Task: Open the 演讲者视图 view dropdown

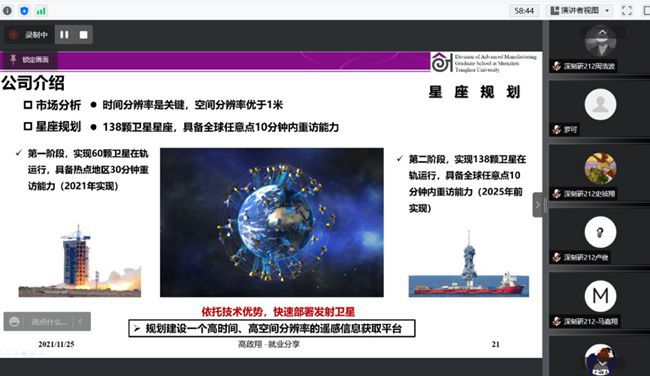Action: (580, 10)
